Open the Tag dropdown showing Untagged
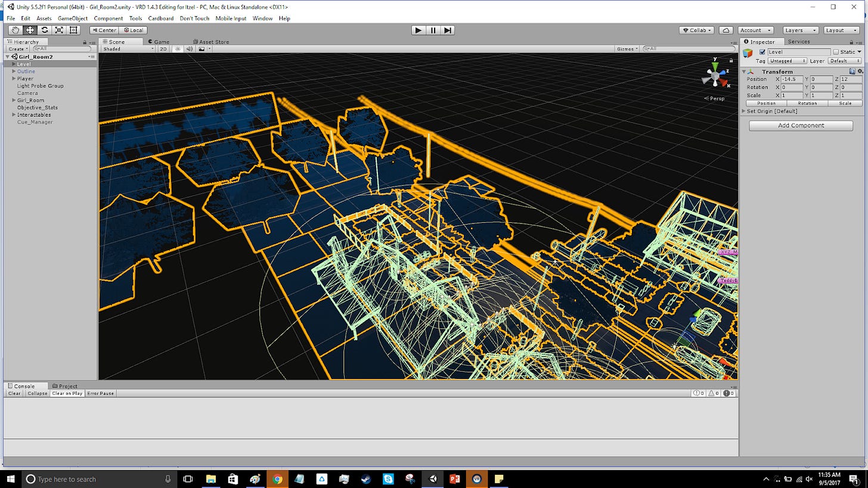The height and width of the screenshot is (488, 868). pyautogui.click(x=787, y=61)
